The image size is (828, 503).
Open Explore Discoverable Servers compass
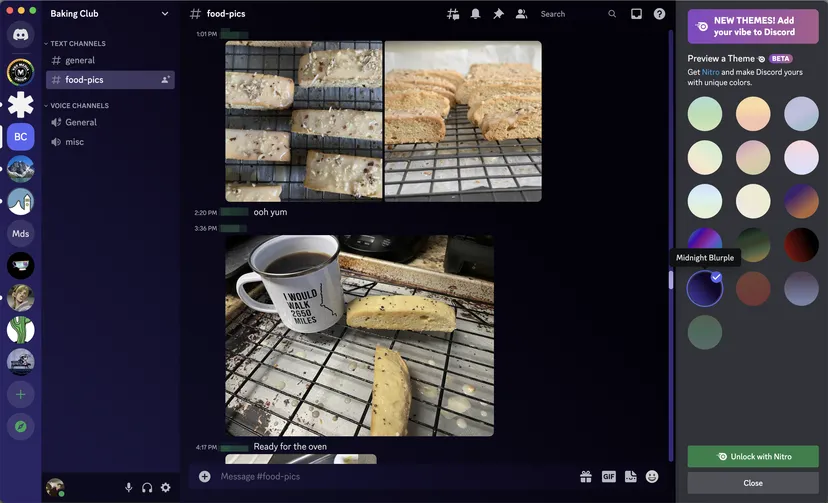(x=20, y=427)
